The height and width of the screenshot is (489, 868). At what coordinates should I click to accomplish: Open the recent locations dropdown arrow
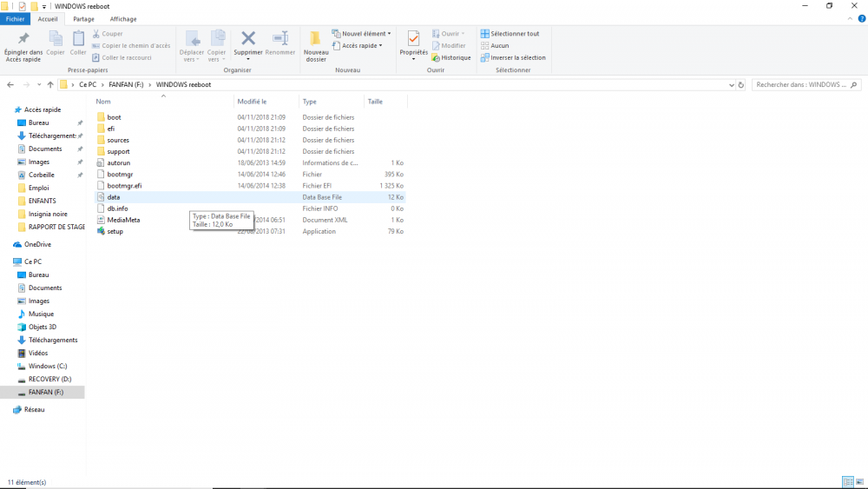[x=39, y=85]
